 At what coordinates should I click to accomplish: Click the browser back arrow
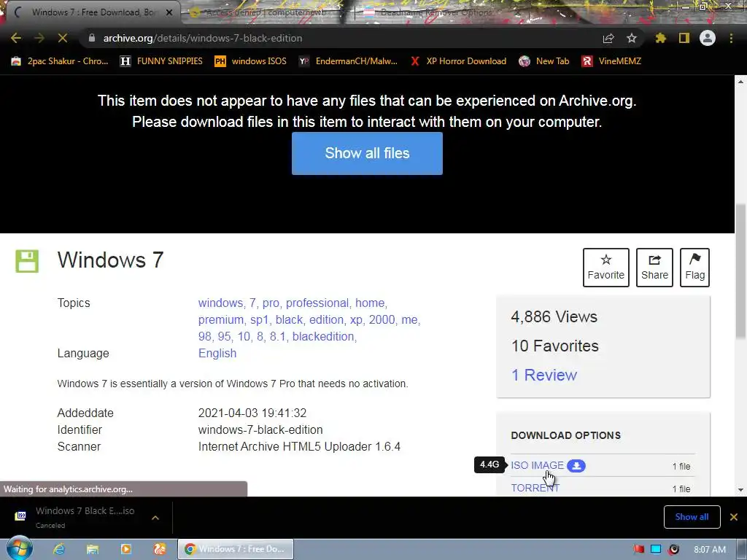pos(16,38)
